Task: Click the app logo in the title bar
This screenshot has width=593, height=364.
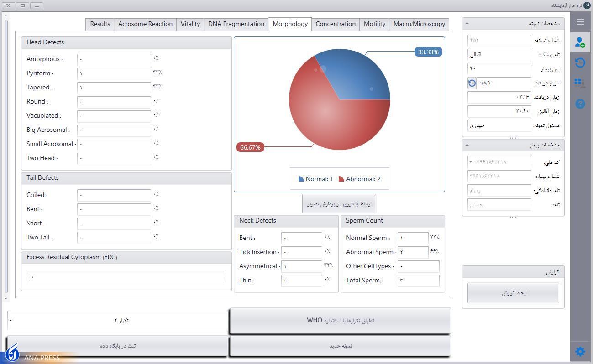Action: [587, 5]
